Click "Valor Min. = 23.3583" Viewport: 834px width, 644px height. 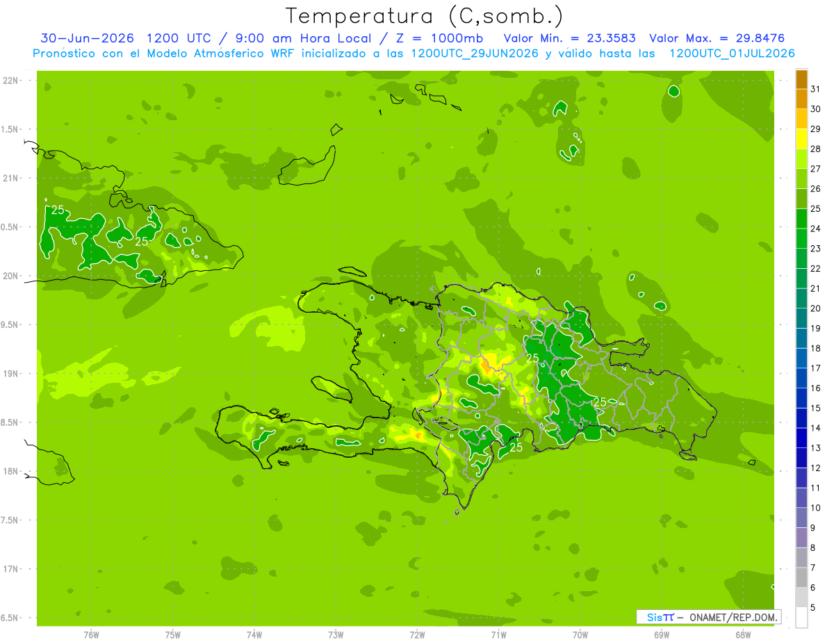[570, 38]
